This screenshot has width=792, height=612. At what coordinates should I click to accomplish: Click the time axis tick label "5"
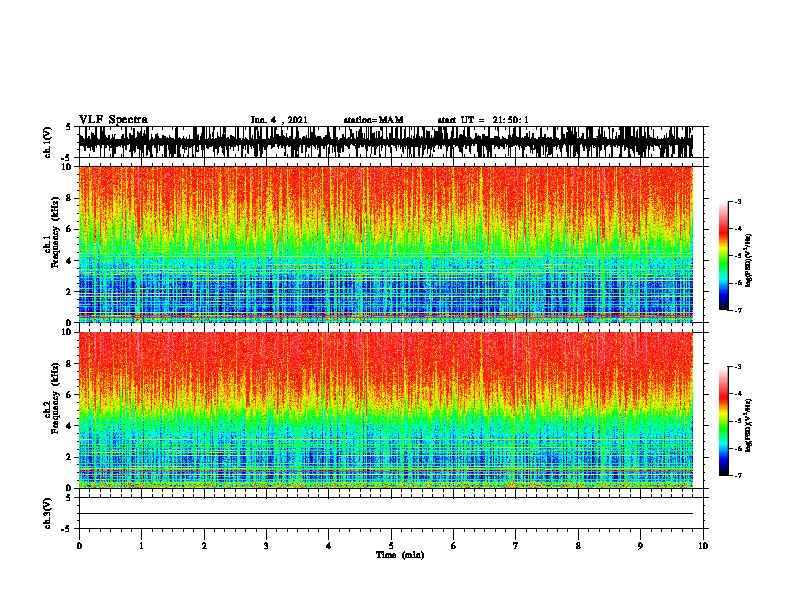tap(391, 546)
